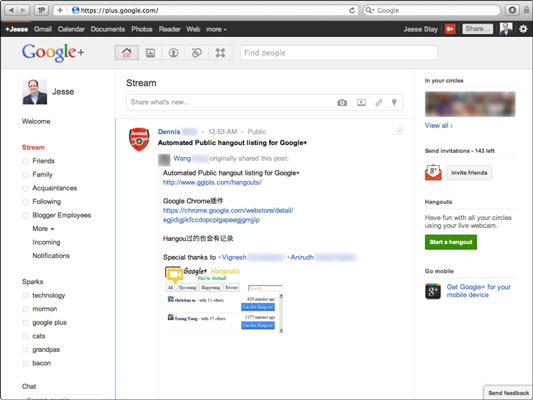
Task: Reload the page with the refresh icon
Action: coord(352,10)
